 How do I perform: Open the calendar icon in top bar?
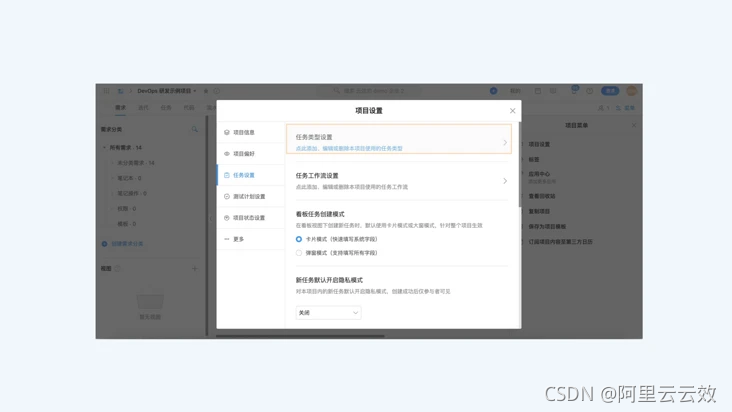click(x=538, y=91)
